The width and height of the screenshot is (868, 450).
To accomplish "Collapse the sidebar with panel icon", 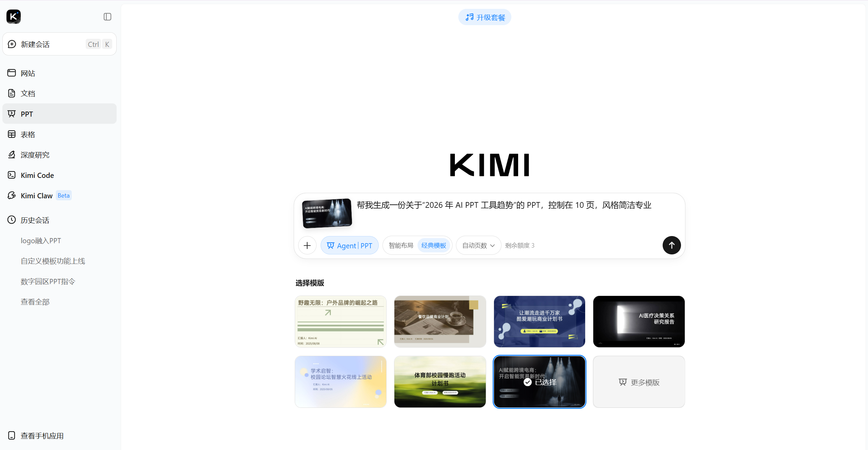I will coord(107,17).
